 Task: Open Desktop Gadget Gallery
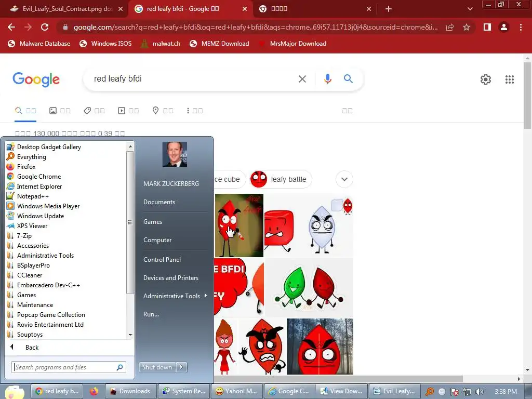pyautogui.click(x=49, y=147)
